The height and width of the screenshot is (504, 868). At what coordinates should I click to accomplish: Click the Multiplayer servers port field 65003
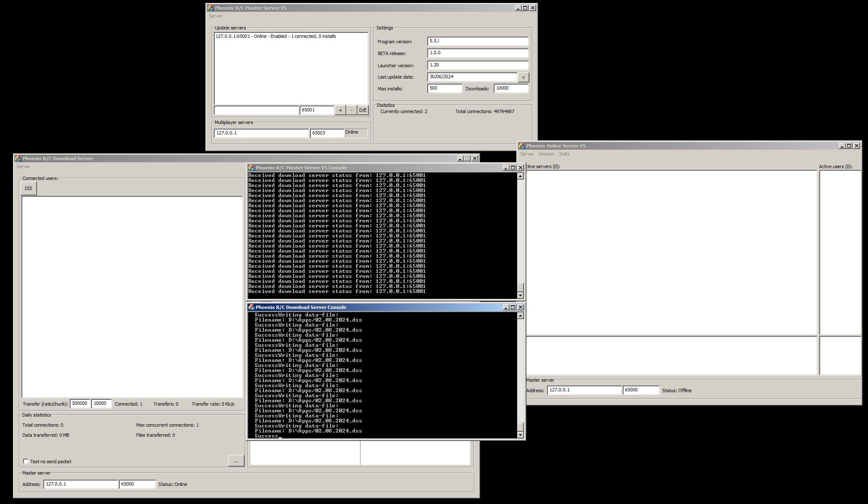click(x=327, y=133)
